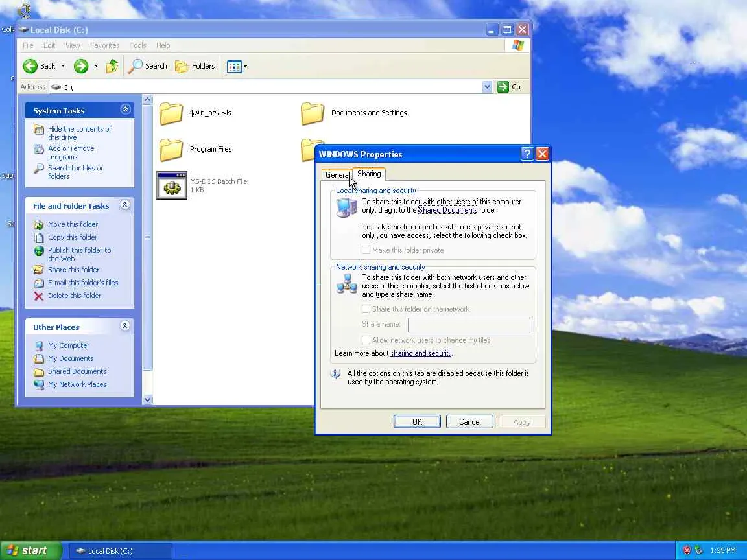747x560 pixels.
Task: Click Copy this folder task
Action: pyautogui.click(x=73, y=237)
